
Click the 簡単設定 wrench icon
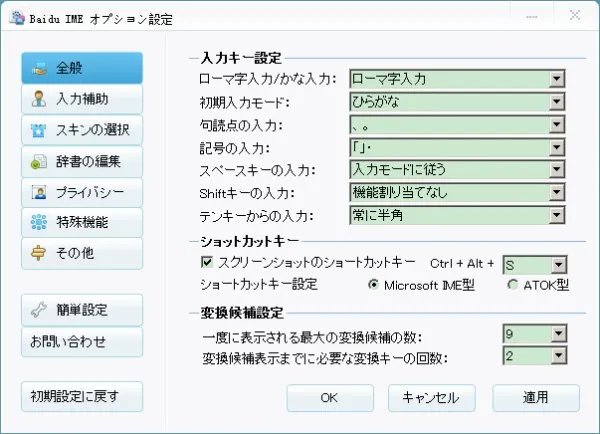click(x=39, y=310)
